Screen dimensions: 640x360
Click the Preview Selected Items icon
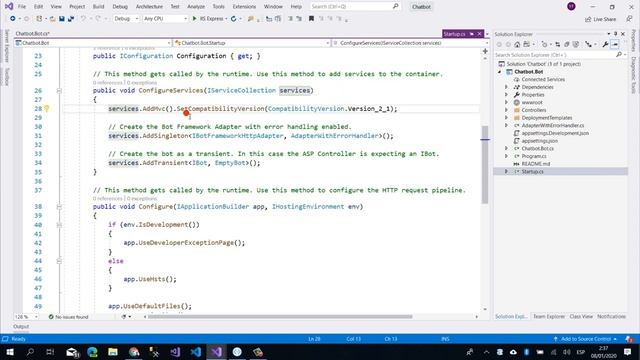pos(615,44)
